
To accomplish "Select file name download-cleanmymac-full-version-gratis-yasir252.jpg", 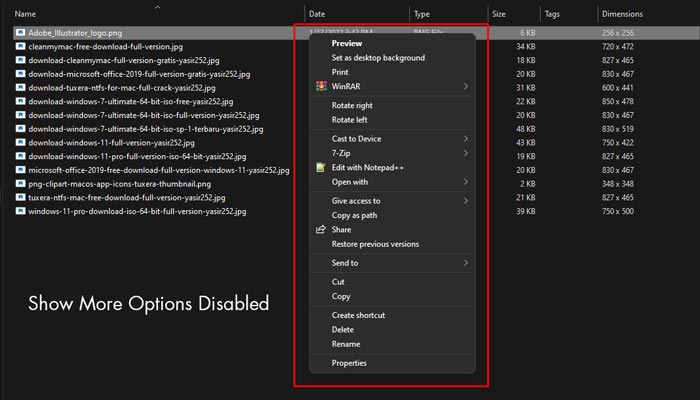I will [124, 60].
